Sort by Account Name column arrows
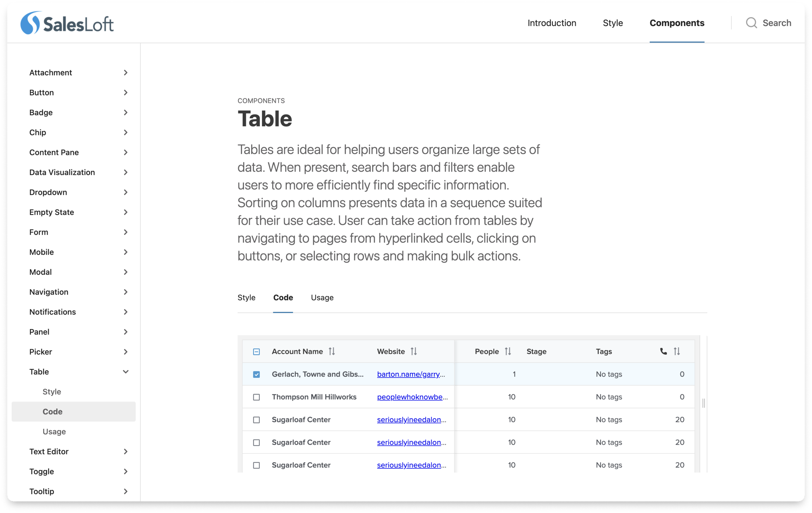The height and width of the screenshot is (513, 812). click(332, 352)
